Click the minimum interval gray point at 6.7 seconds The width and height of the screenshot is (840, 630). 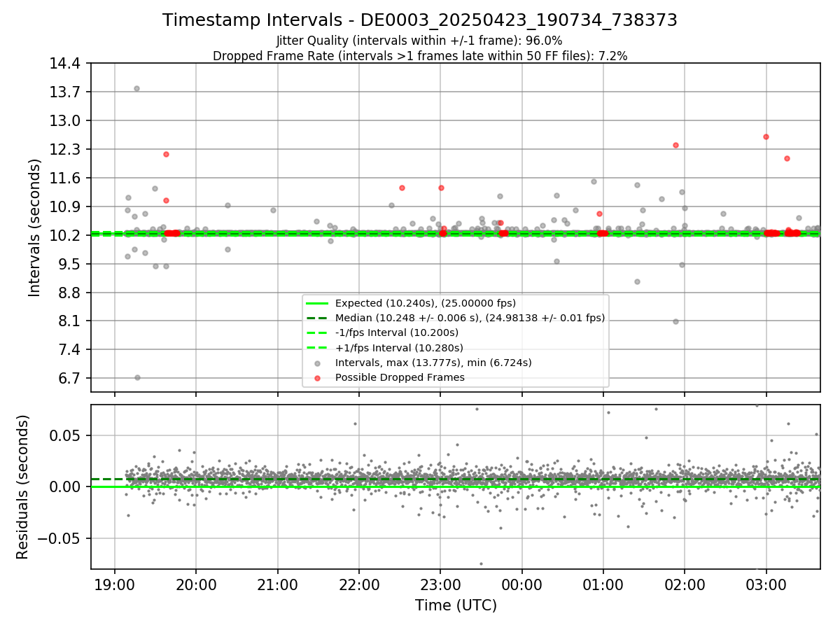[x=137, y=377]
